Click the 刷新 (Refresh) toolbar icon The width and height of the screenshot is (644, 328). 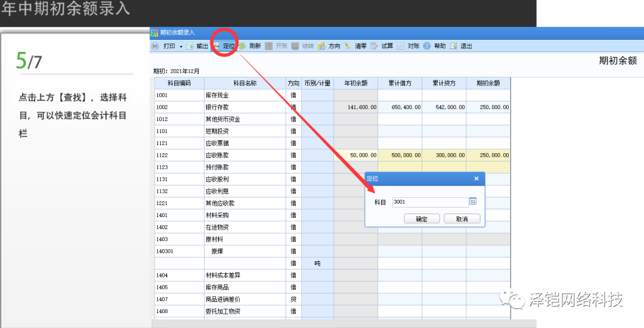point(243,46)
